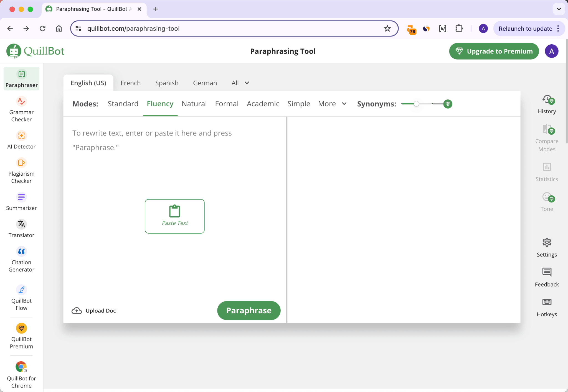The width and height of the screenshot is (568, 392).
Task: Open QuillBot for Chrome link
Action: pos(21,375)
